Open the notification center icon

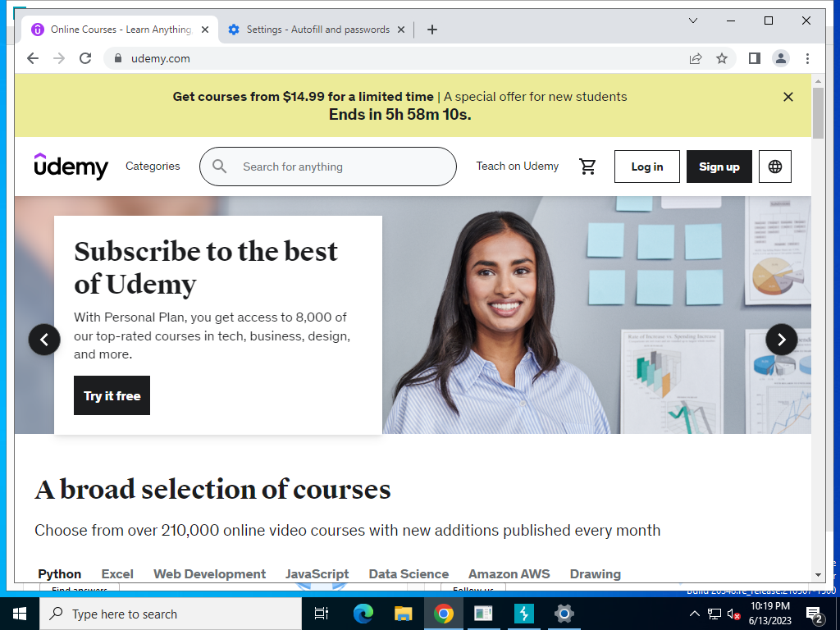click(x=815, y=614)
